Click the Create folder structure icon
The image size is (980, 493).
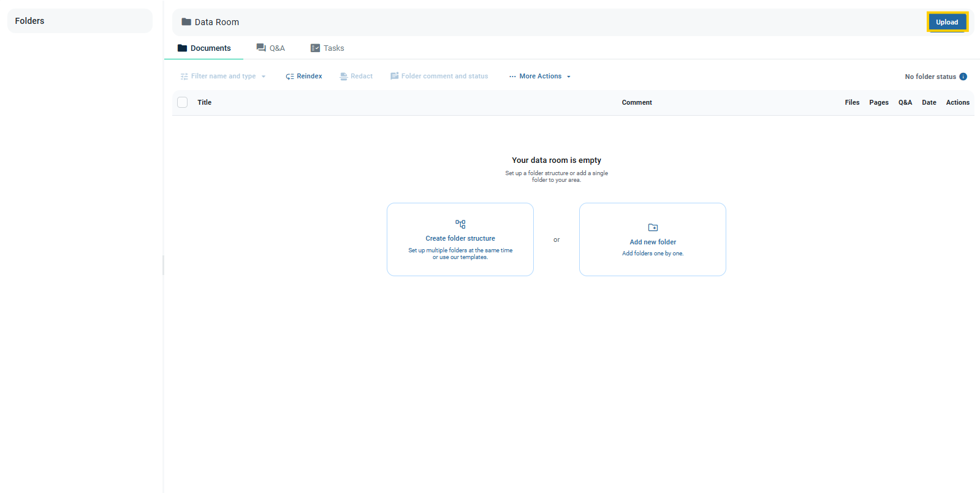pos(460,224)
